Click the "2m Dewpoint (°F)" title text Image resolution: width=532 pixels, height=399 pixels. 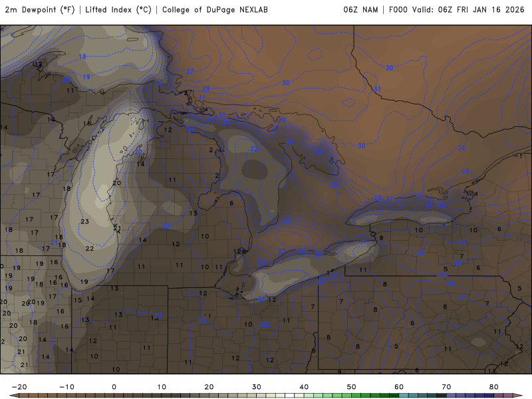click(40, 10)
